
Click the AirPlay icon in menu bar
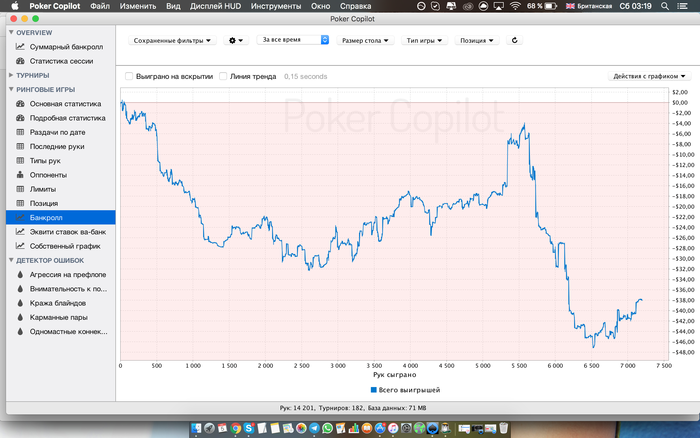click(499, 6)
